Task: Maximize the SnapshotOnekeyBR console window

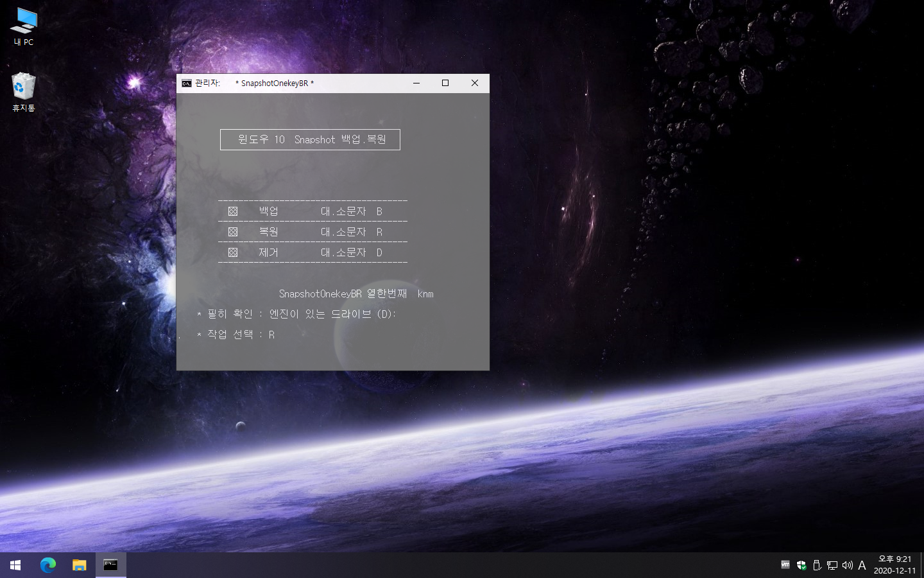Action: click(445, 83)
